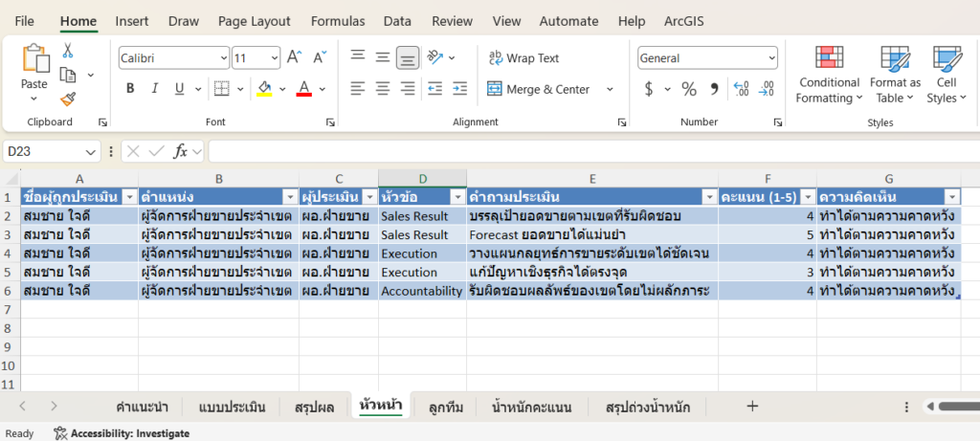Click the Merge & Center button
This screenshot has width=980, height=441.
pyautogui.click(x=539, y=89)
